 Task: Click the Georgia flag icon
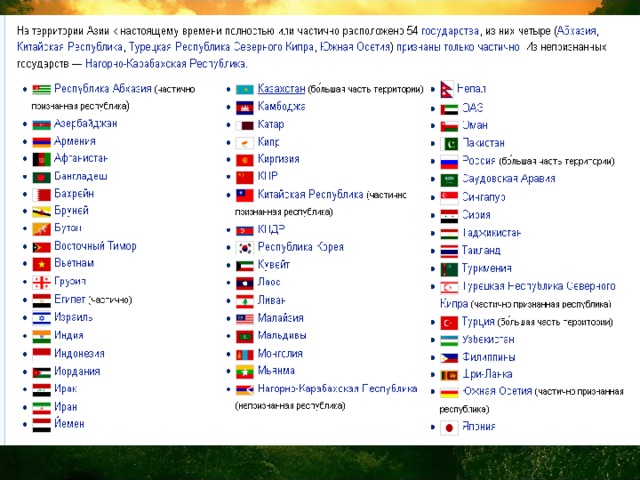point(41,282)
